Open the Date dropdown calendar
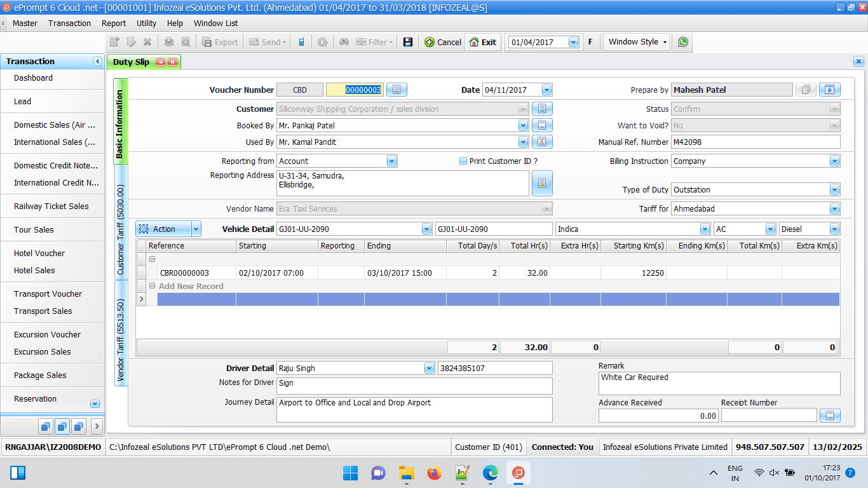Image resolution: width=868 pixels, height=488 pixels. (x=546, y=90)
